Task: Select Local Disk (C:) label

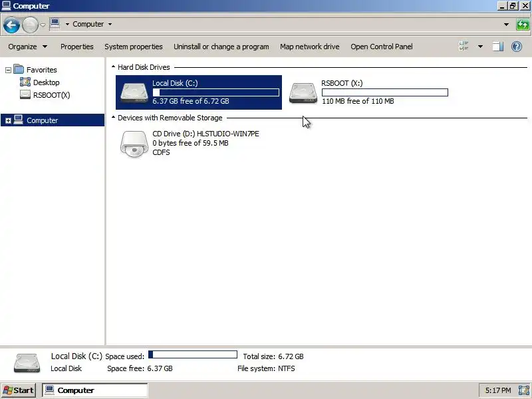Action: [x=175, y=83]
